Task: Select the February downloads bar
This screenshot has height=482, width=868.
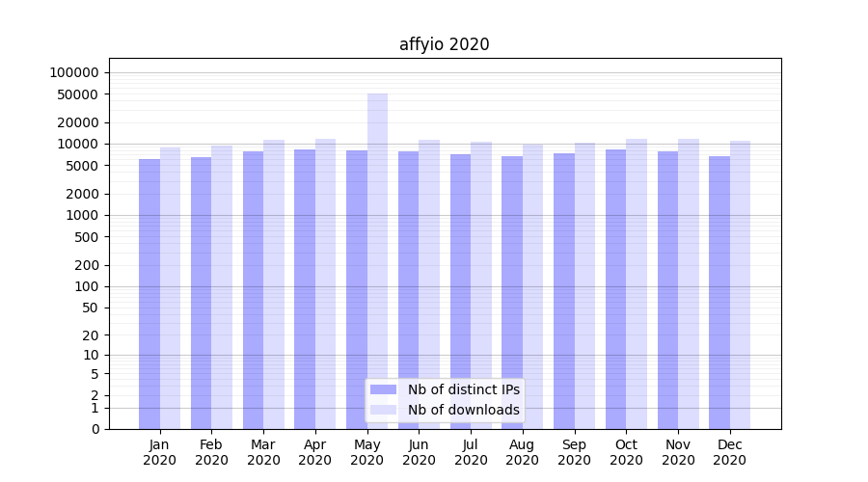Action: pos(222,289)
